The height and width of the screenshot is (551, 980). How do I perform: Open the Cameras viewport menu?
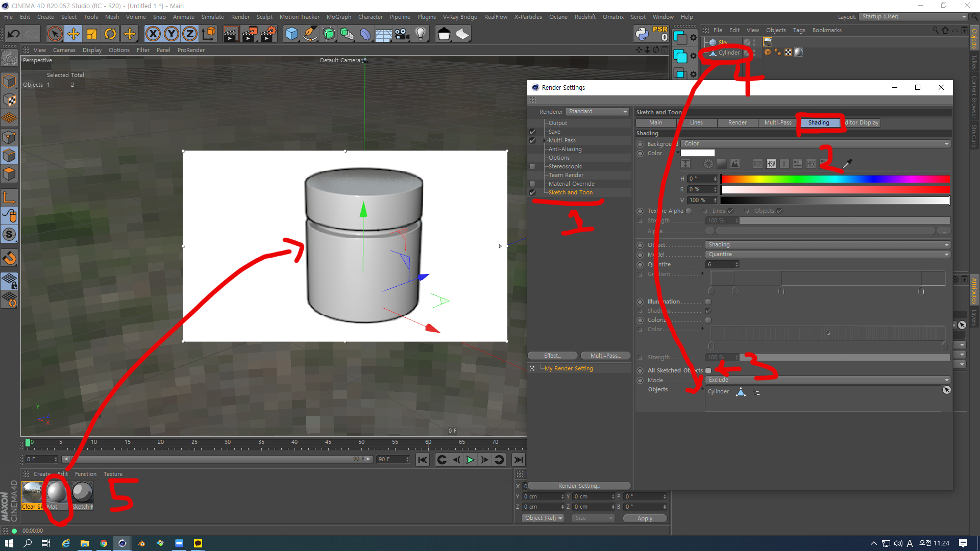[x=64, y=50]
